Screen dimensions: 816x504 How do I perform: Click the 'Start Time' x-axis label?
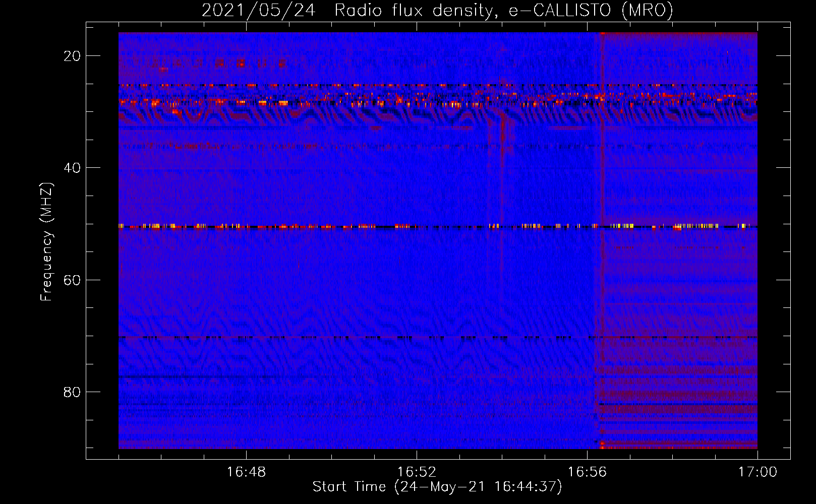coord(437,487)
